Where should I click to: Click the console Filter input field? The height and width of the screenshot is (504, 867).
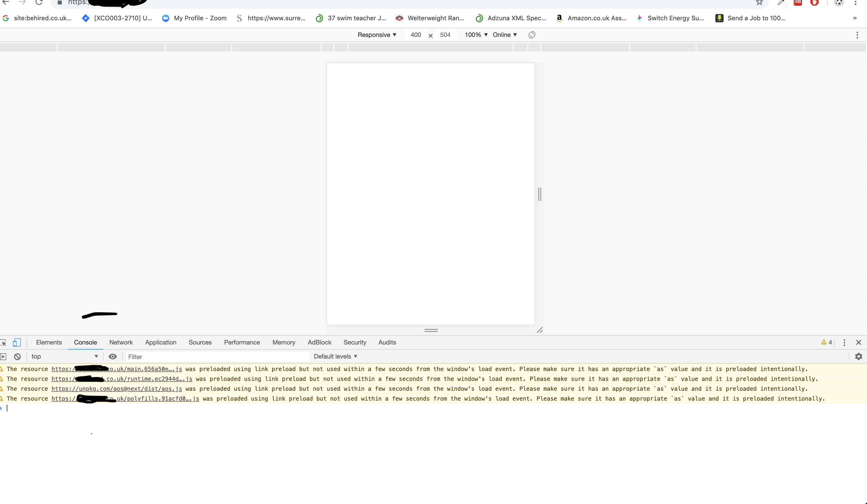pyautogui.click(x=217, y=357)
